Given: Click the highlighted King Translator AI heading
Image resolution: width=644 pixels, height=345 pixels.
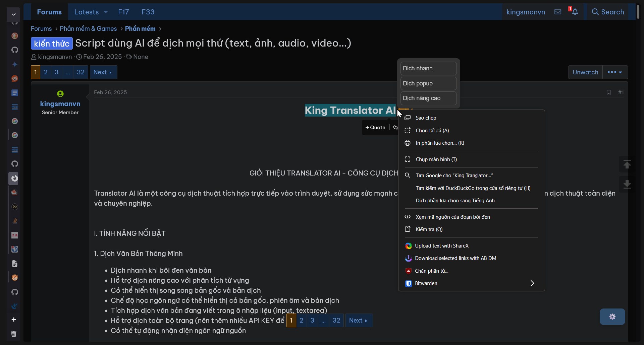Looking at the screenshot, I should point(351,111).
